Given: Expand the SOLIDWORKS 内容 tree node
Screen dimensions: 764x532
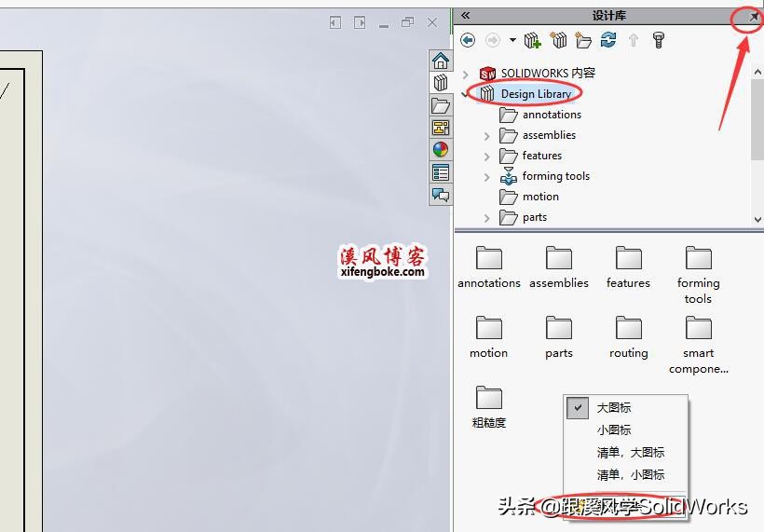Looking at the screenshot, I should pyautogui.click(x=466, y=74).
